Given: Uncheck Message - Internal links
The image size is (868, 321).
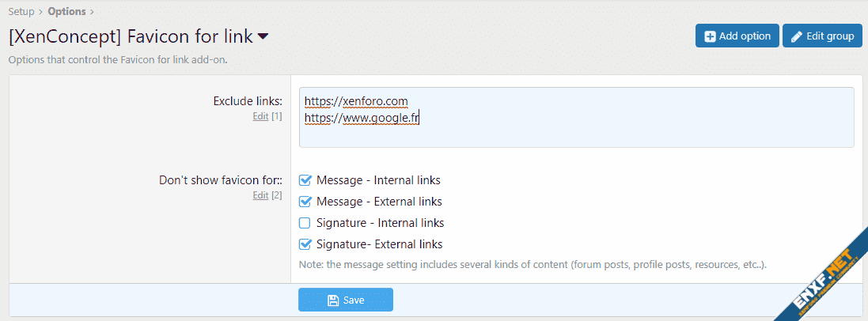Looking at the screenshot, I should click(305, 180).
